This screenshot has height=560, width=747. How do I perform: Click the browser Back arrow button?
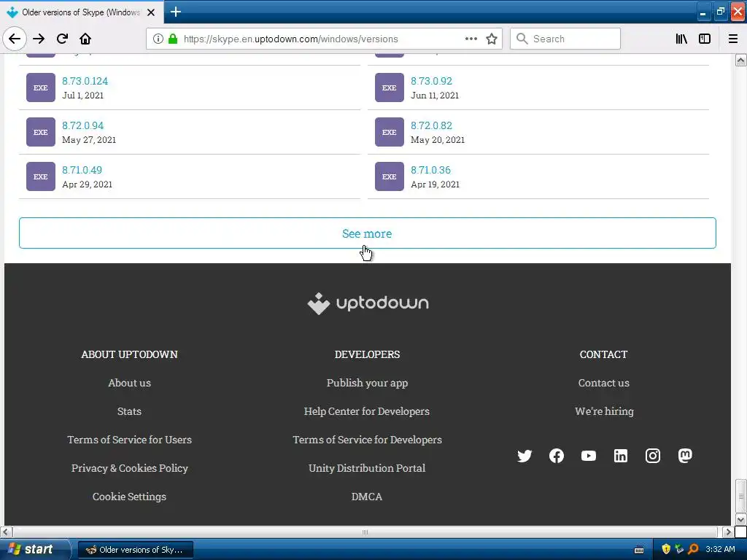point(15,39)
